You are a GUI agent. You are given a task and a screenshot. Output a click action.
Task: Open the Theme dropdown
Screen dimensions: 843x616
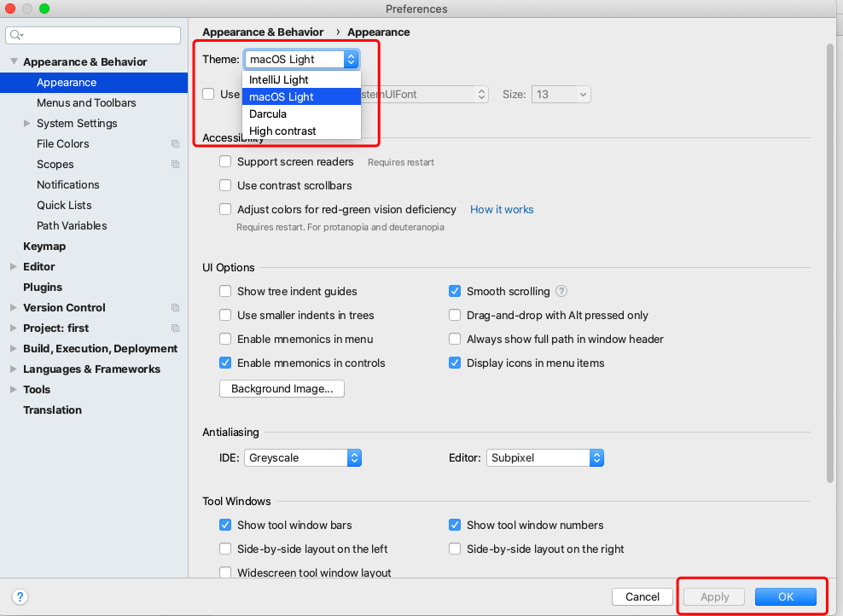point(302,59)
